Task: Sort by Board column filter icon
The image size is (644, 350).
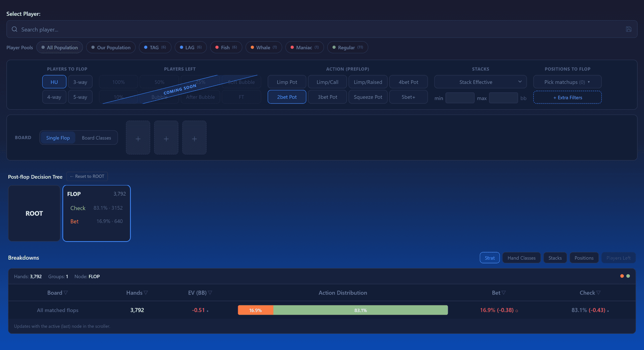Action: pos(66,293)
